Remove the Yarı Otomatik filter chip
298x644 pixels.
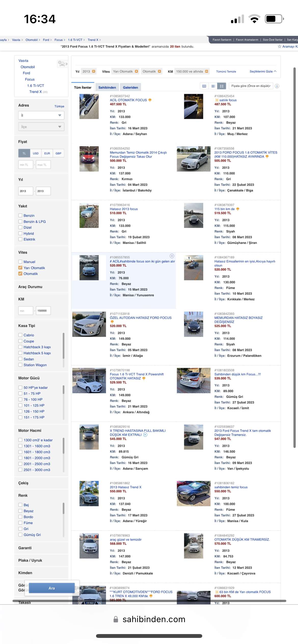137,71
